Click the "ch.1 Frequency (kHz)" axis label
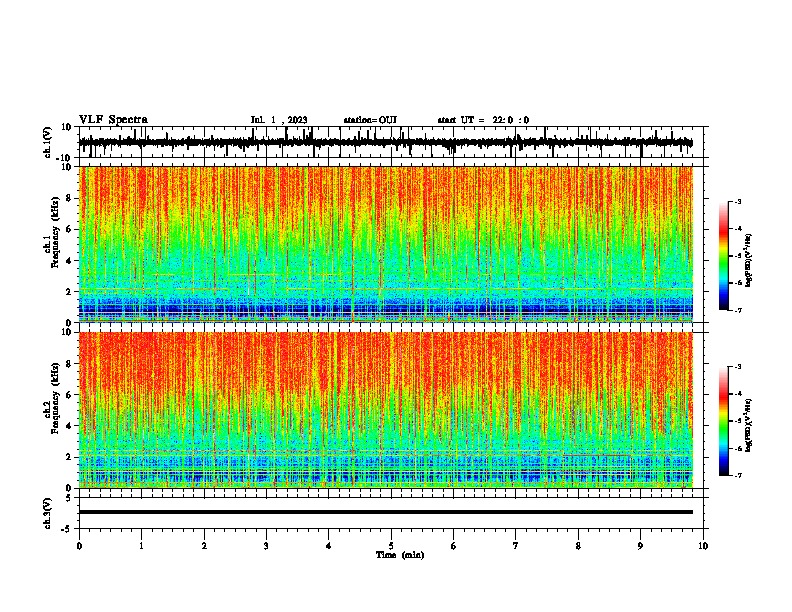 [52, 233]
